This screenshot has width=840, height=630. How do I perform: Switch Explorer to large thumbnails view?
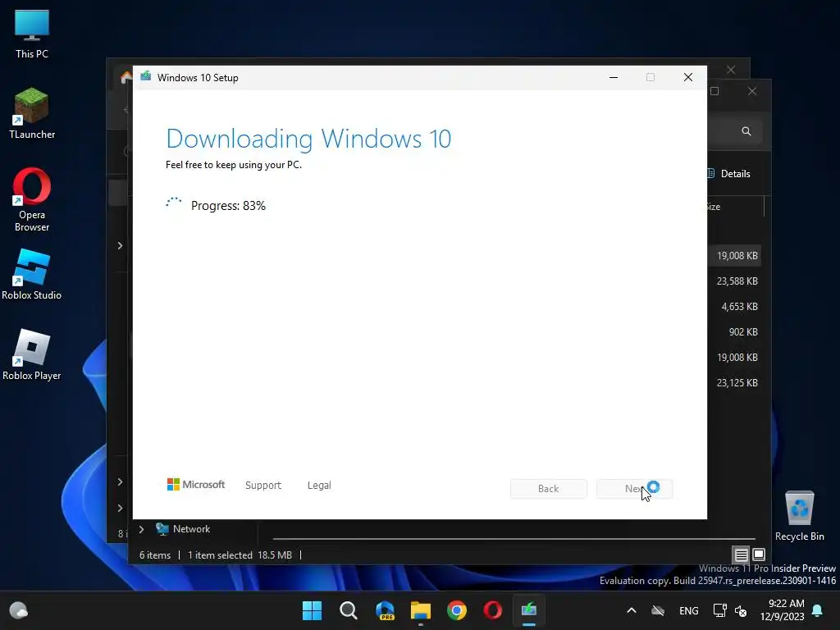(759, 555)
